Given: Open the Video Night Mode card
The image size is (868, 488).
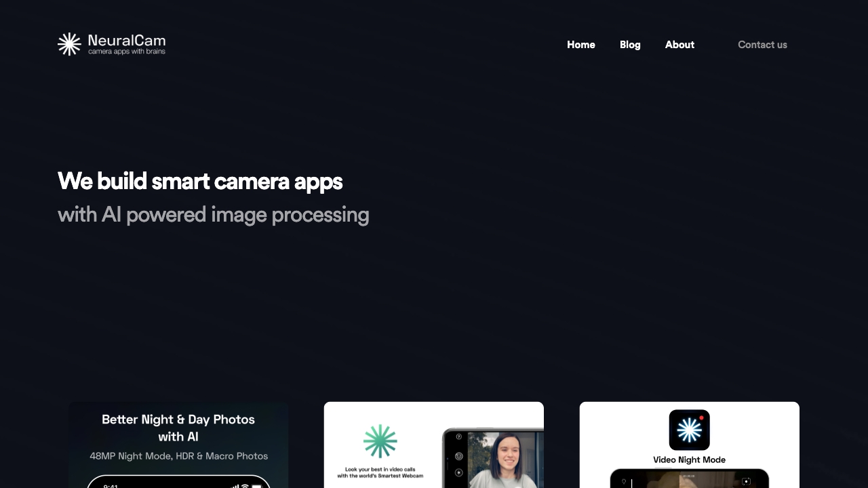Looking at the screenshot, I should (690, 445).
